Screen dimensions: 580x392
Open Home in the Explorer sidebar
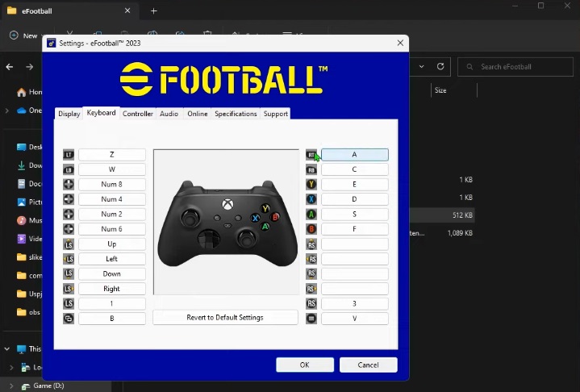[x=29, y=92]
